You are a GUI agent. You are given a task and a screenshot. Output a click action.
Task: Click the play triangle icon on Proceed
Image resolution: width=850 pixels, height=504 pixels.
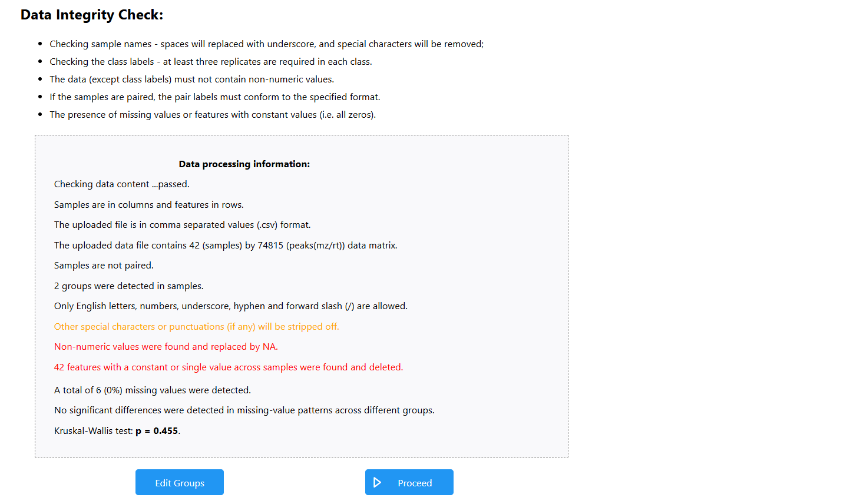pyautogui.click(x=378, y=483)
